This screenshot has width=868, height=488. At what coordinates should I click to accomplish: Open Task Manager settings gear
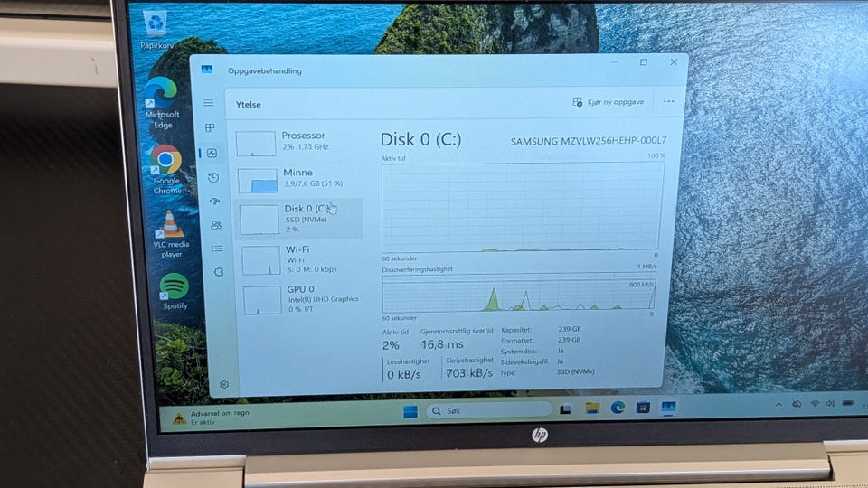pos(224,384)
